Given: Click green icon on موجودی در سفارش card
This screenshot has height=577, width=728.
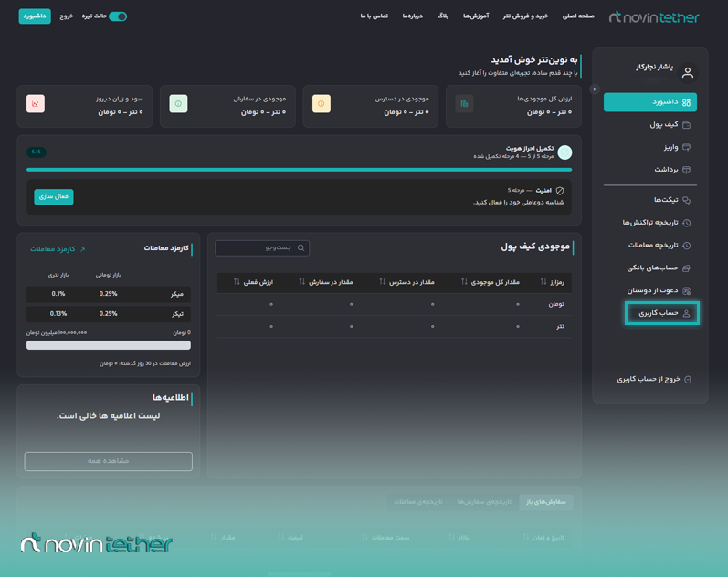Looking at the screenshot, I should tap(179, 103).
